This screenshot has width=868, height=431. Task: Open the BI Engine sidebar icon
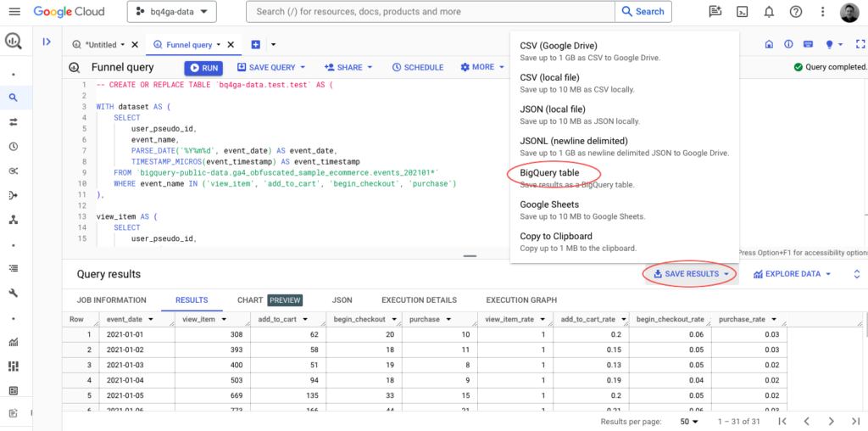(14, 390)
